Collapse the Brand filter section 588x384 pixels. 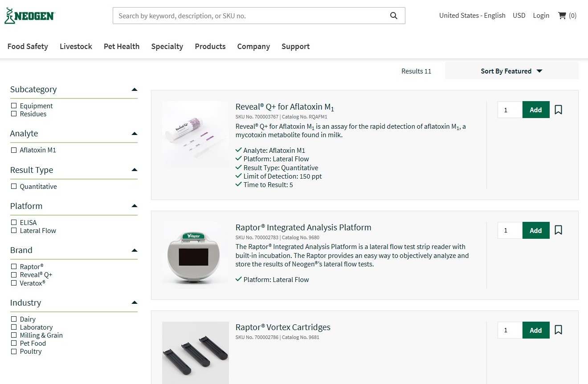tap(135, 250)
